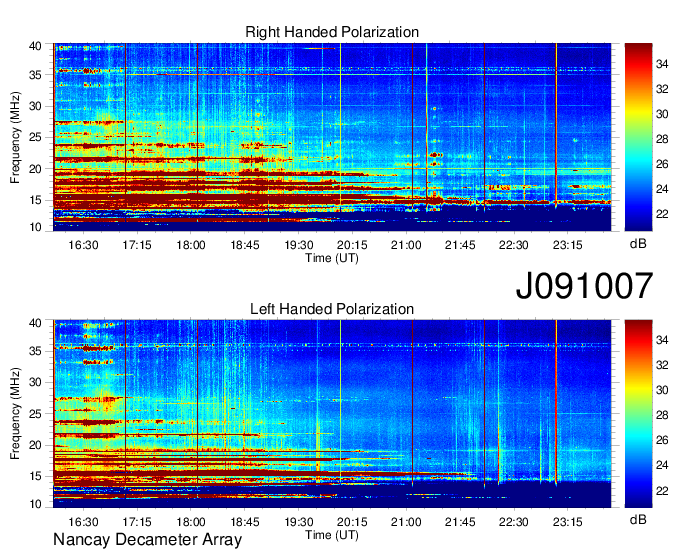
Task: Click the 10 MHz tick label, bottom panel
Action: [x=35, y=504]
